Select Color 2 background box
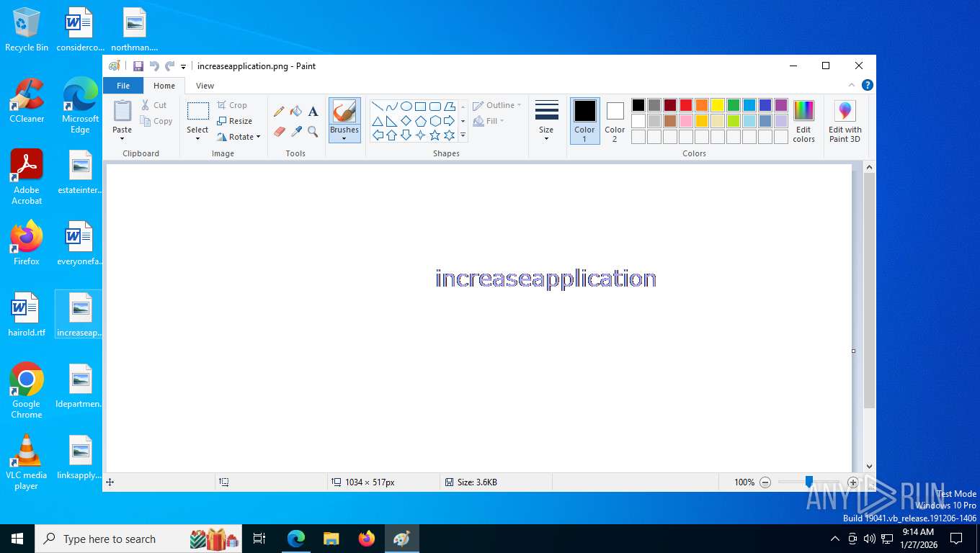980x553 pixels. 615,121
